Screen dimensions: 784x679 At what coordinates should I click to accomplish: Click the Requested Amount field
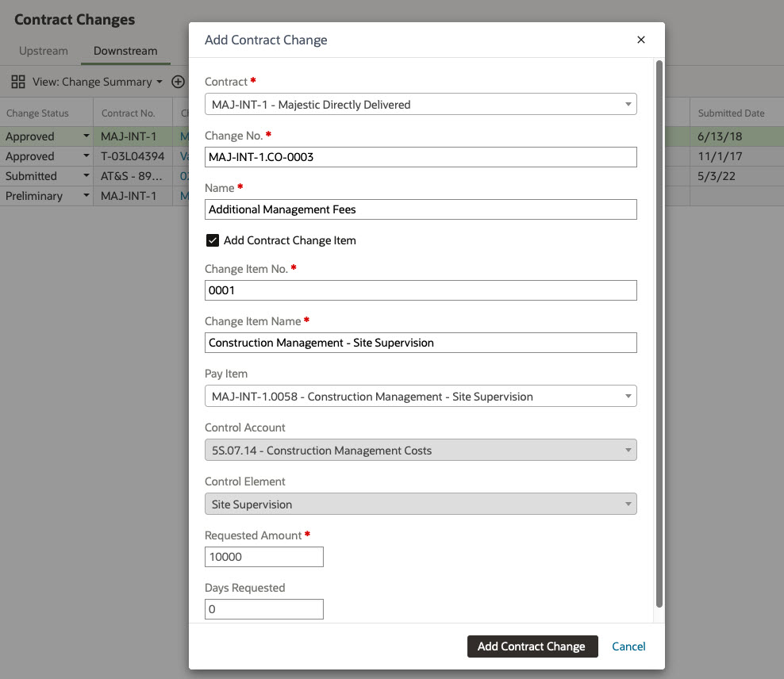(x=264, y=557)
